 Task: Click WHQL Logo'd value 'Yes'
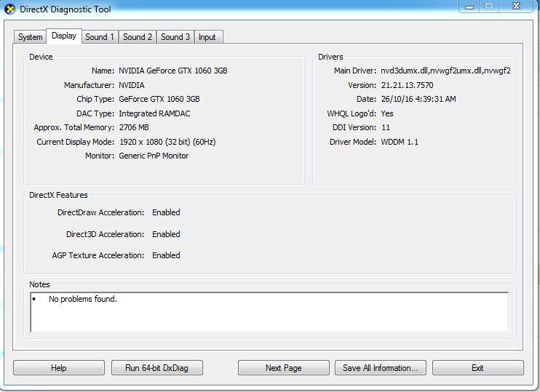[x=387, y=113]
